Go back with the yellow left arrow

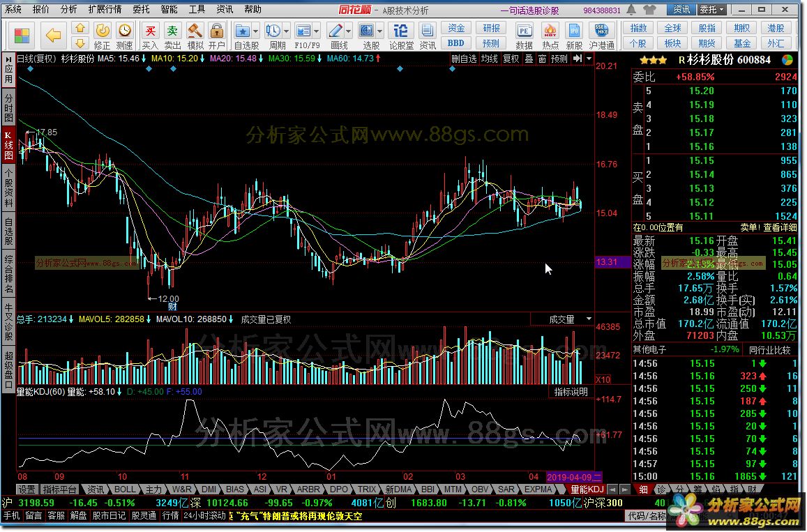[53, 36]
